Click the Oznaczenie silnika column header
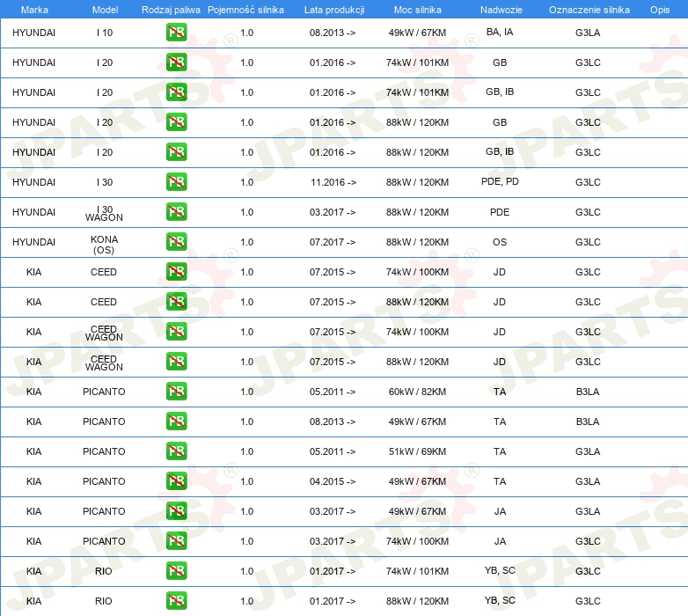688x616 pixels. pyautogui.click(x=589, y=10)
